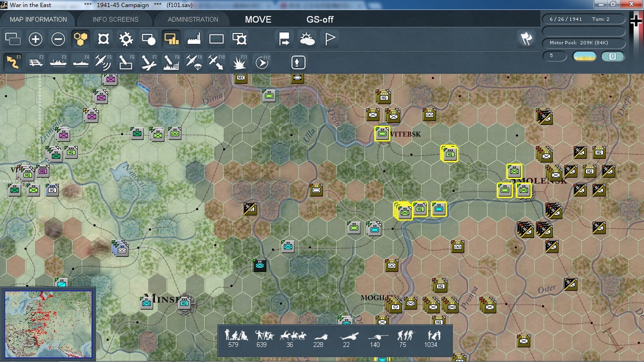
Task: Click the pill showing the number 5
Action: [555, 57]
